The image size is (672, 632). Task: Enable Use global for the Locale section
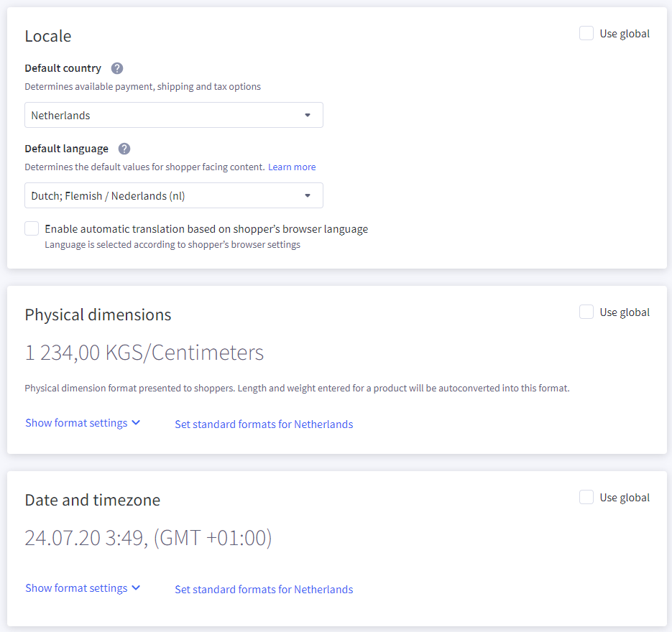click(586, 33)
